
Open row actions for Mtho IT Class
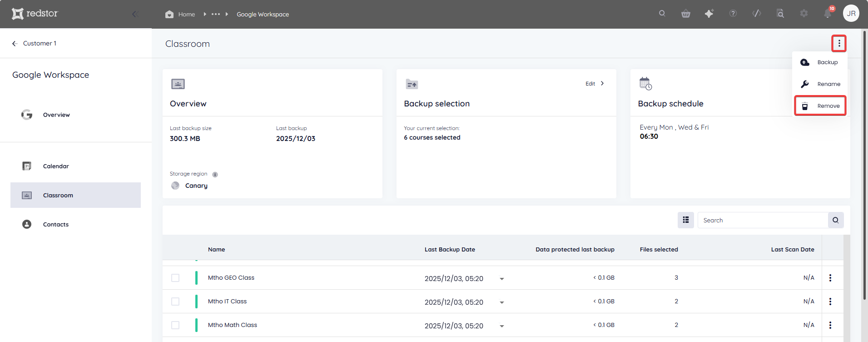(830, 302)
